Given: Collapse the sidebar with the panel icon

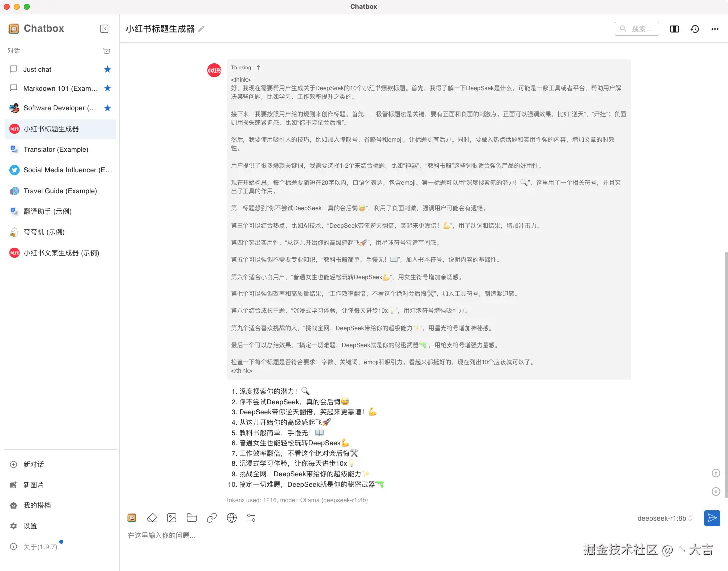Looking at the screenshot, I should click(x=104, y=29).
